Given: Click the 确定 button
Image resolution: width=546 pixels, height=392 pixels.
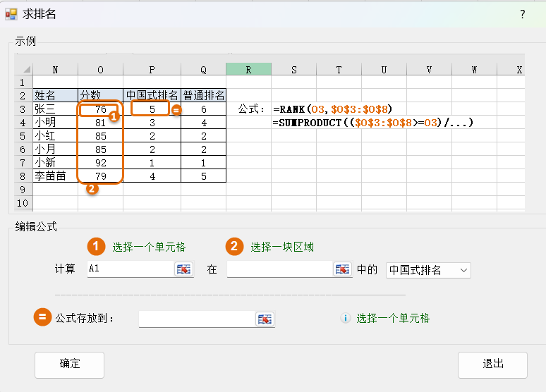Looking at the screenshot, I should coord(70,365).
